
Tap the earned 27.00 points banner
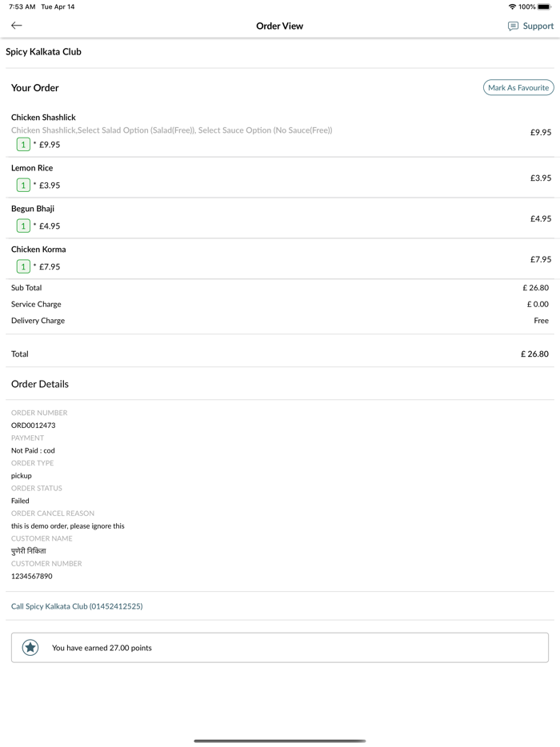pyautogui.click(x=280, y=648)
